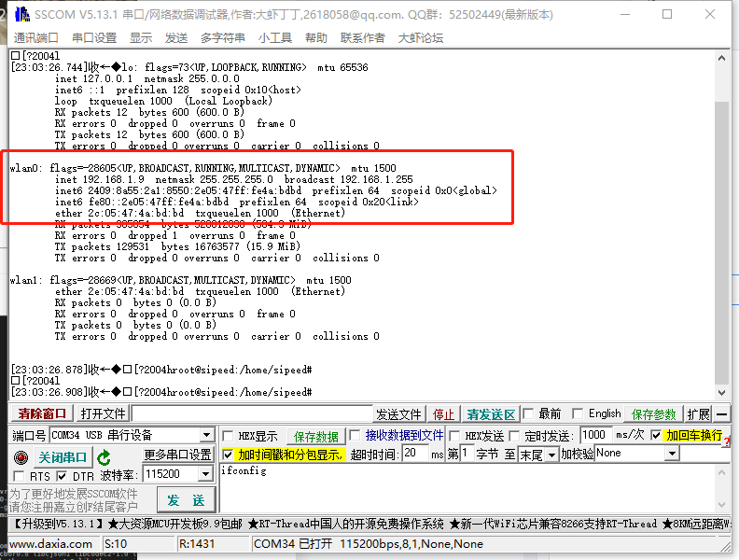
Task: Open the 小工具 menu
Action: 275,37
